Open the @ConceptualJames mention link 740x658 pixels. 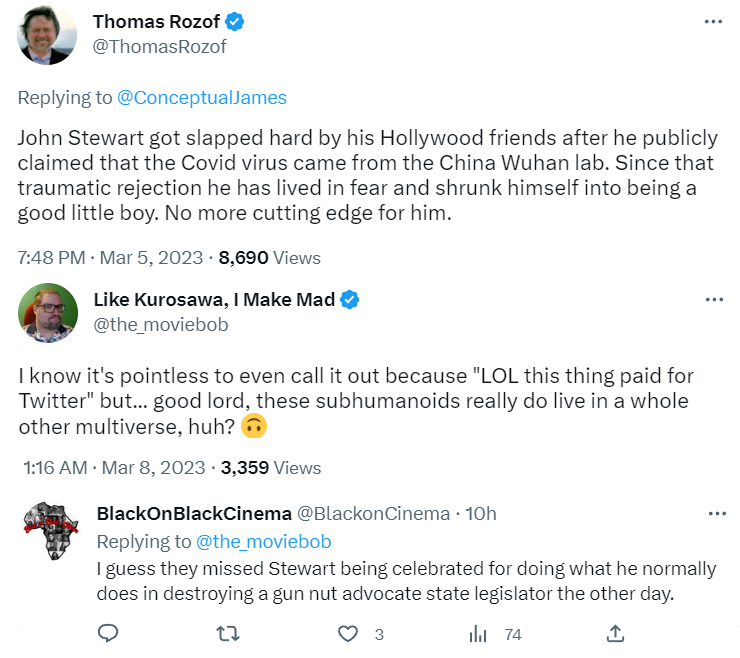point(202,97)
